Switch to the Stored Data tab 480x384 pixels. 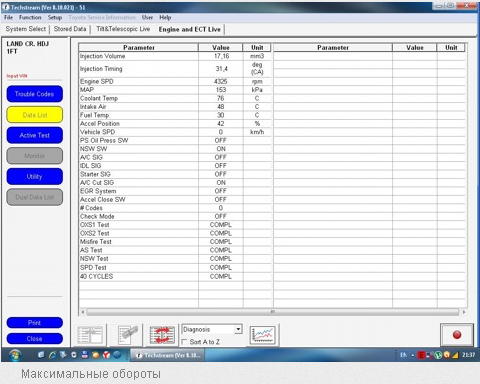(70, 29)
